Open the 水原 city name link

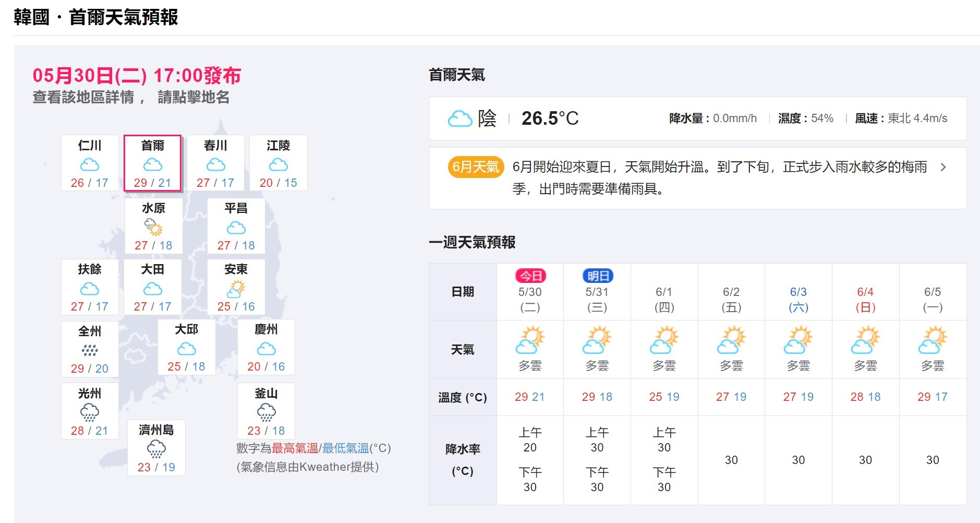click(154, 208)
